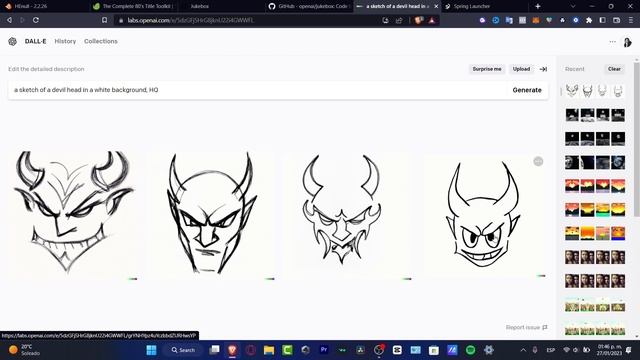This screenshot has height=360, width=640.
Task: Click the Brave browser taskbar icon
Action: 232,350
